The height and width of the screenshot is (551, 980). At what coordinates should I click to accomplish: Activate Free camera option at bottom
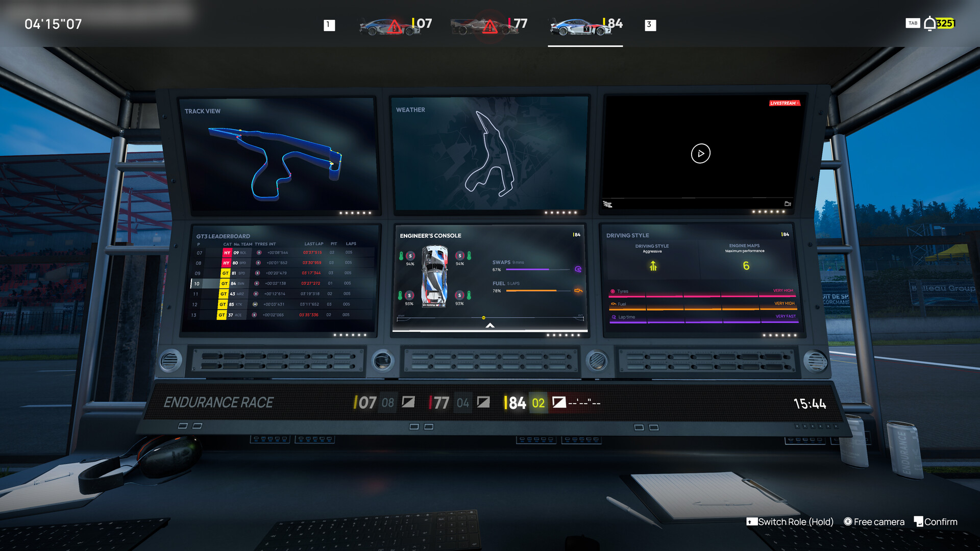pyautogui.click(x=874, y=522)
